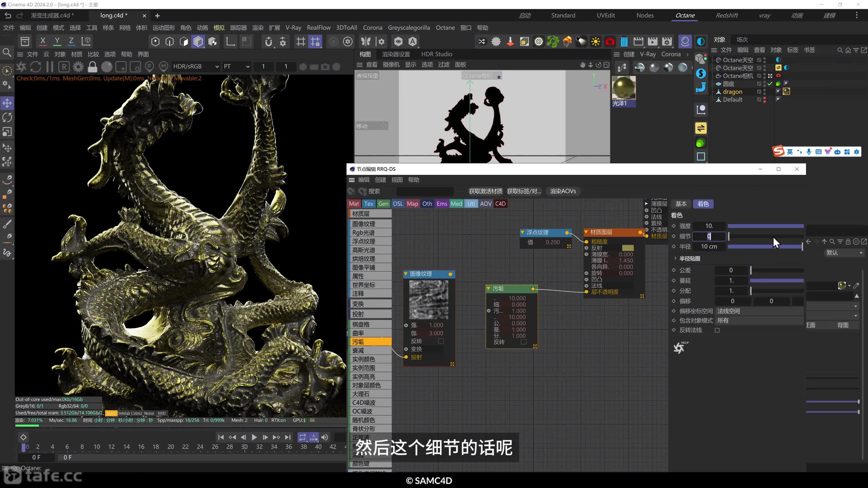The width and height of the screenshot is (868, 488).
Task: Adjust the 强度 slider bar
Action: [765, 226]
